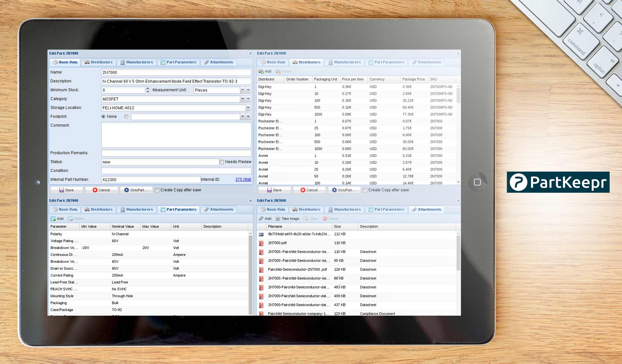Screen dimensions: 622x364
Task: Click the PDF icon beside 2N7000.pdf
Action: [261, 243]
